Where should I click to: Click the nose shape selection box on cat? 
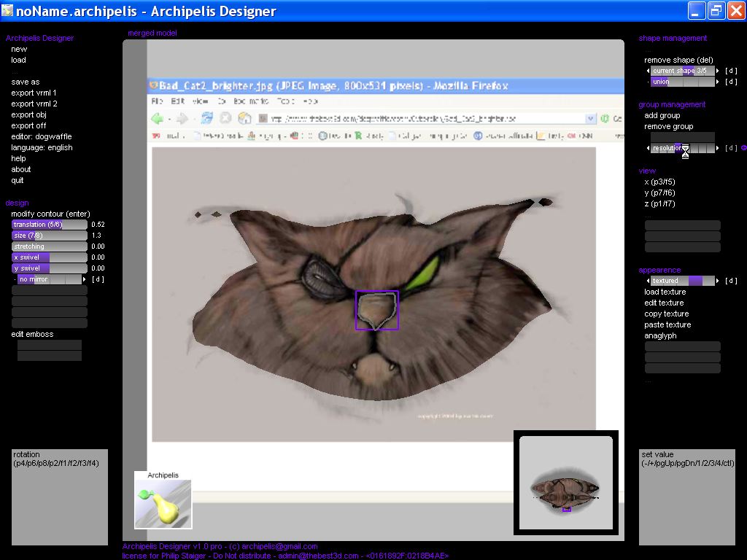point(376,310)
